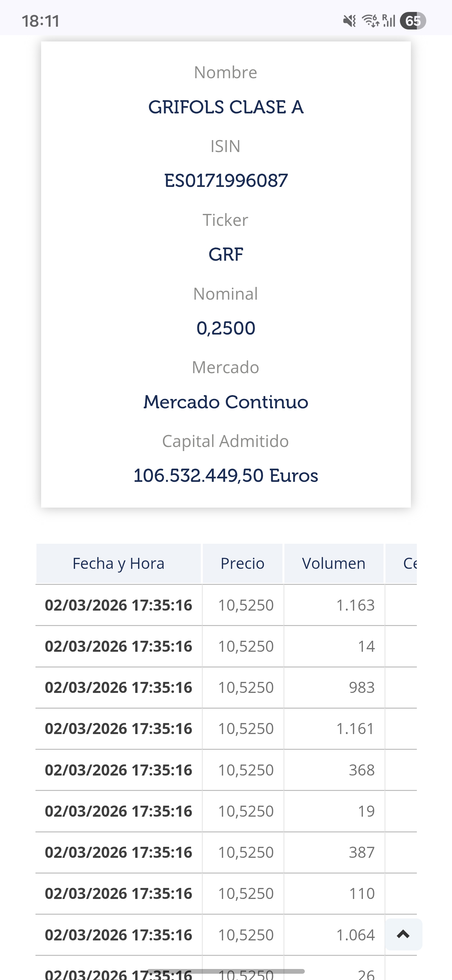
Task: Select the Precio column header
Action: (x=243, y=563)
